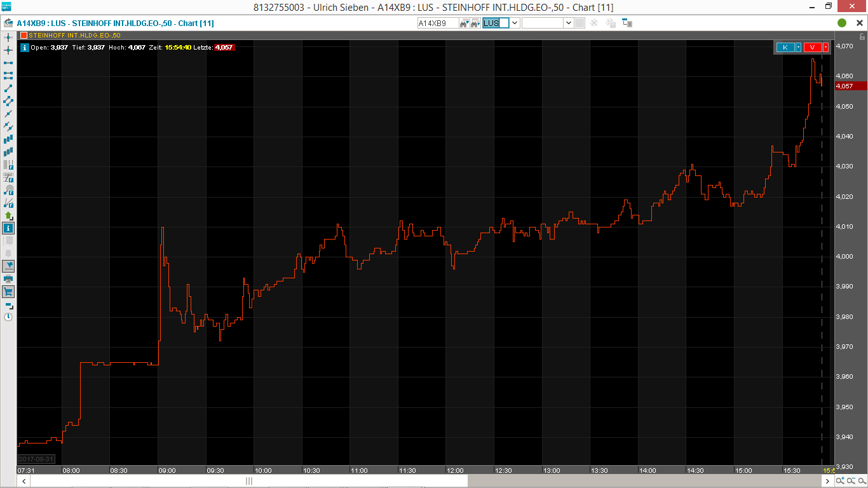Click the binoculars search icon next to A14XB9
868x488 pixels.
coord(463,22)
